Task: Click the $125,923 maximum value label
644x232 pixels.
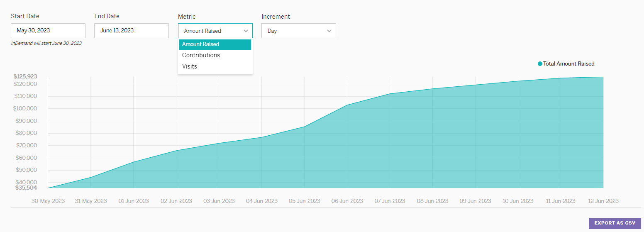Action: (x=25, y=76)
